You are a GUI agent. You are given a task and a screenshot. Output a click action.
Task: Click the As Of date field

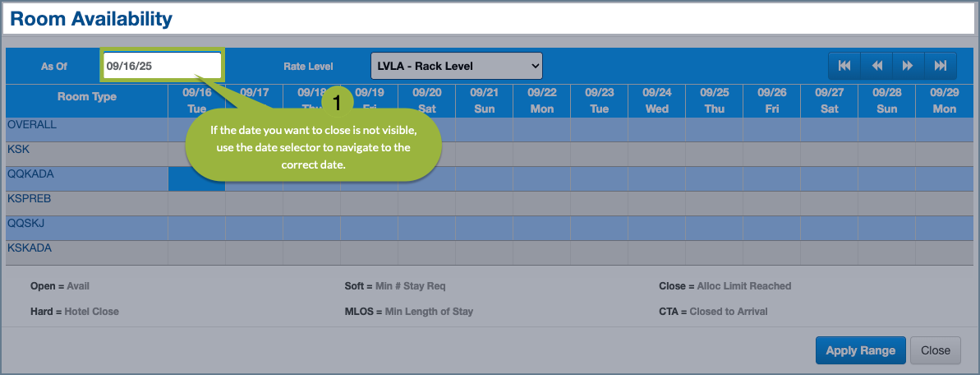point(162,66)
